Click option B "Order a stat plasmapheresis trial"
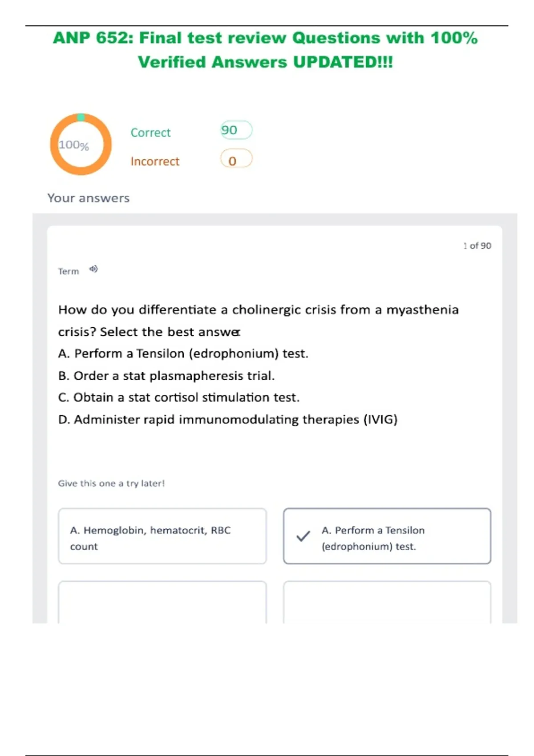The image size is (534, 756). [166, 376]
